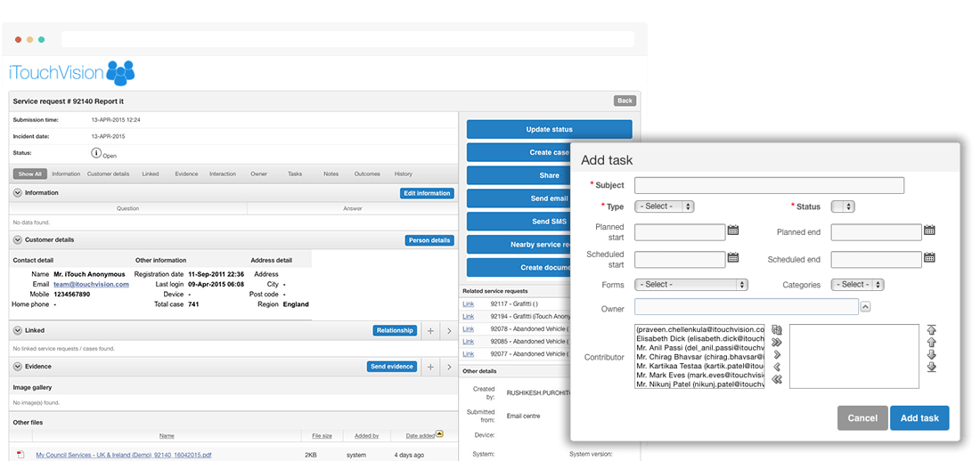Open team@itouchvision.com email link

pos(91,284)
